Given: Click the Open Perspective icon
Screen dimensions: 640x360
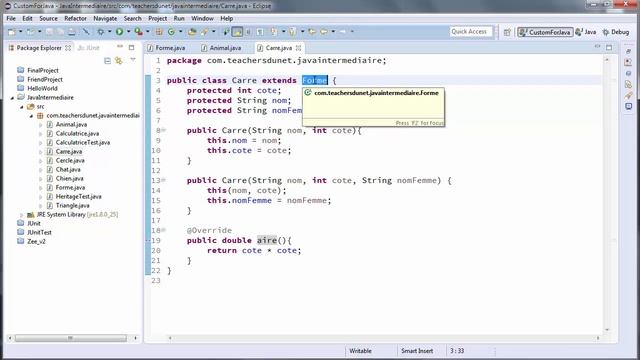Looking at the screenshot, I should (x=507, y=32).
